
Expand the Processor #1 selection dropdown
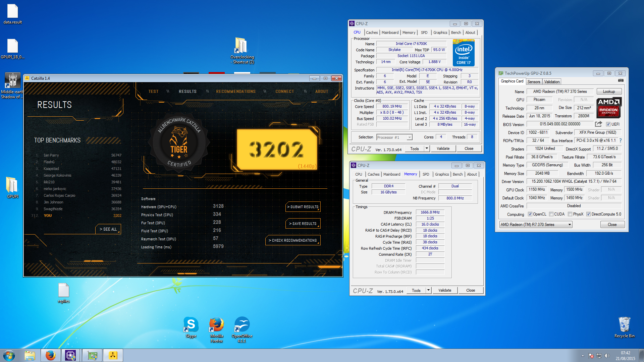click(x=409, y=137)
